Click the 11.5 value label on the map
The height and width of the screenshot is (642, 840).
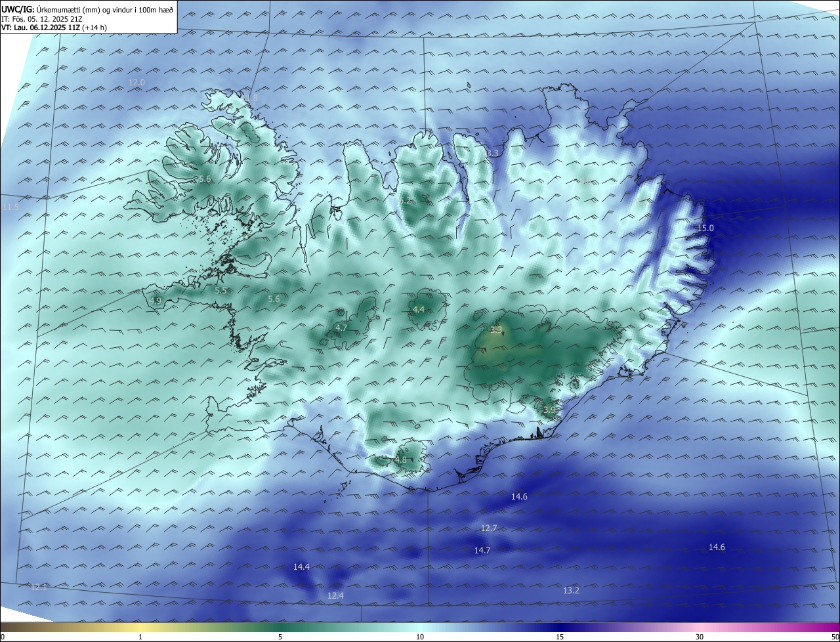(x=10, y=207)
